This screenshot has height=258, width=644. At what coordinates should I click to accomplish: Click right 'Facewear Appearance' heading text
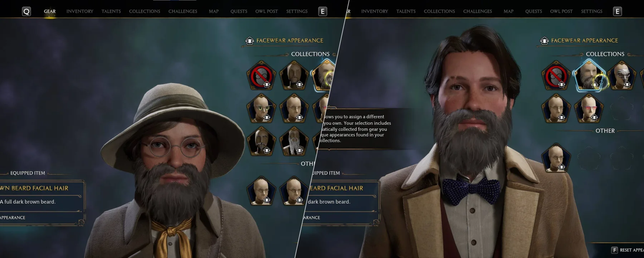pyautogui.click(x=585, y=40)
